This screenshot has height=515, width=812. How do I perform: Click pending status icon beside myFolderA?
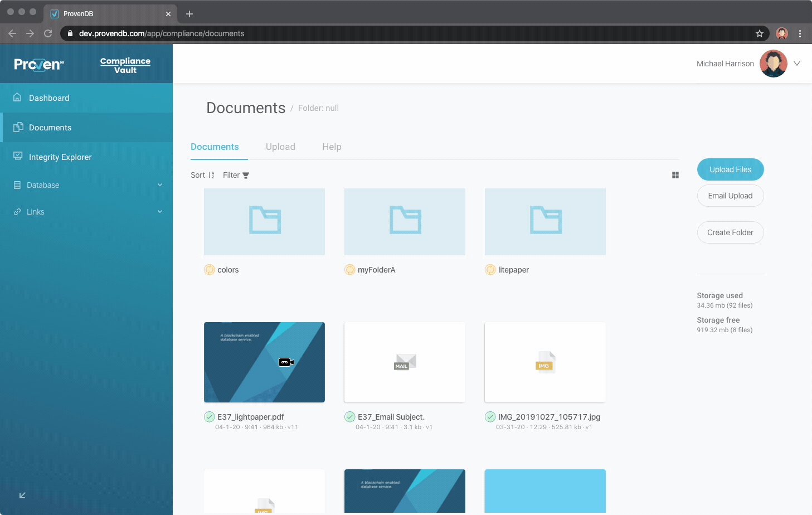pyautogui.click(x=350, y=270)
